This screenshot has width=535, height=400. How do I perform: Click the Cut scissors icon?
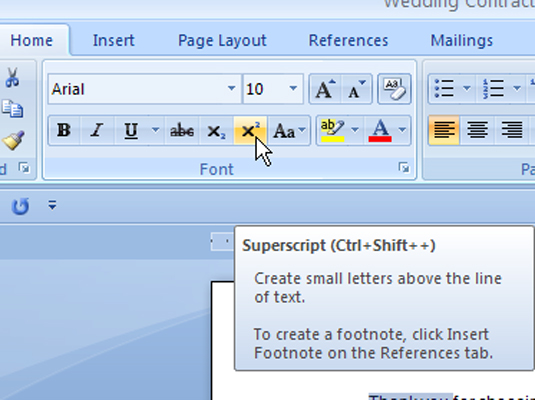[12, 77]
